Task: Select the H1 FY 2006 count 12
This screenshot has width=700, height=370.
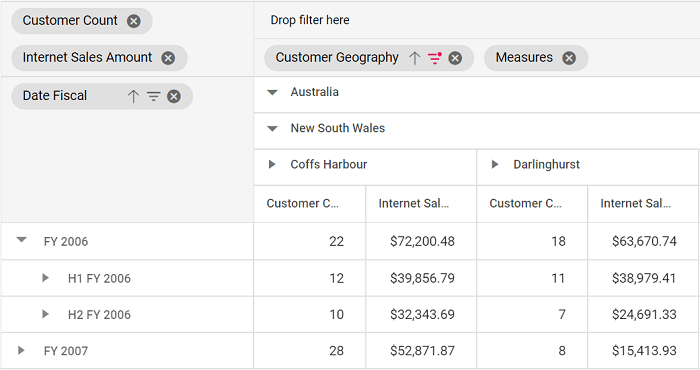Action: (x=337, y=279)
